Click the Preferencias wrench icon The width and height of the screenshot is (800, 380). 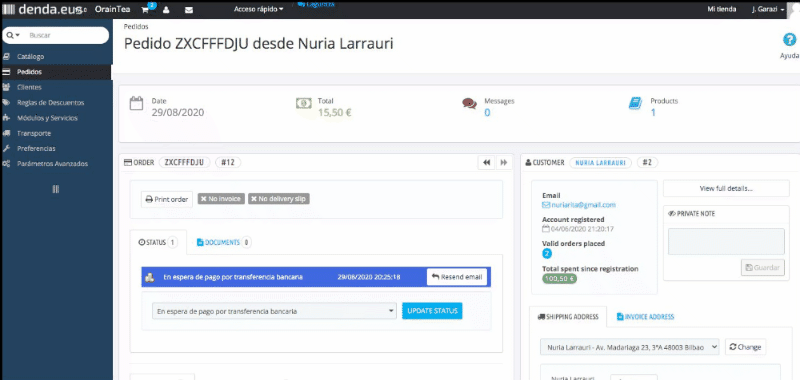tap(7, 148)
